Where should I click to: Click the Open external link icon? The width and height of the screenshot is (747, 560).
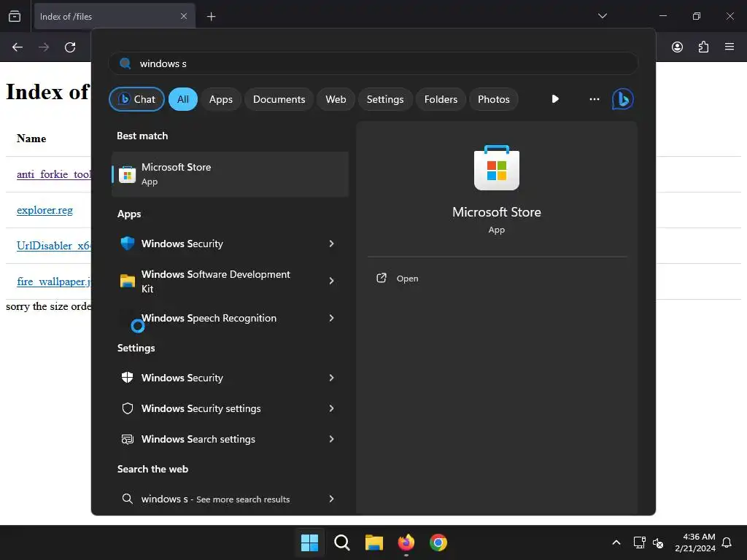tap(381, 278)
